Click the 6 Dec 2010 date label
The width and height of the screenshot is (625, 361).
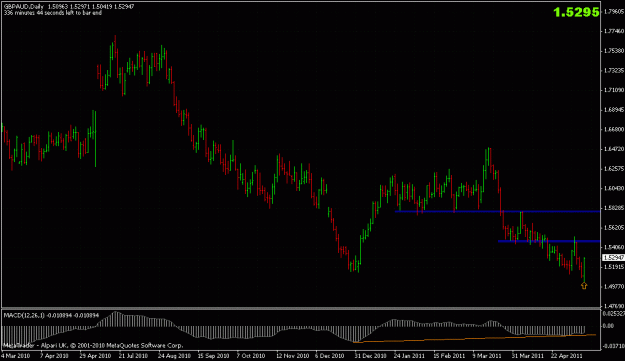330,355
